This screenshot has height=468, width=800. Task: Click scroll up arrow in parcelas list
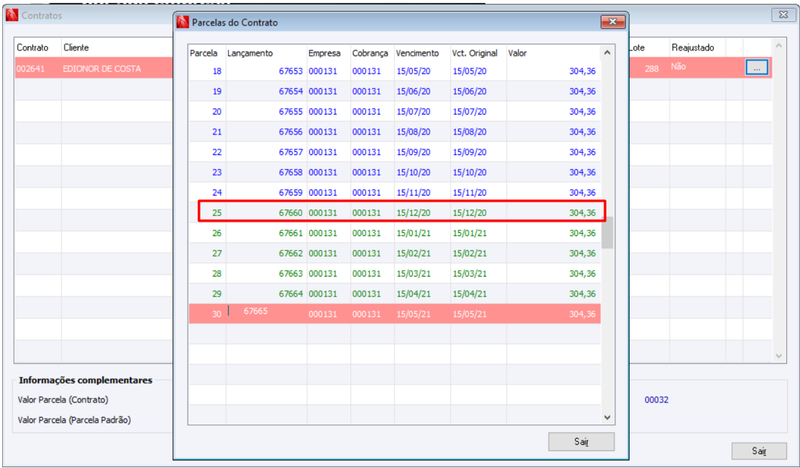[607, 53]
